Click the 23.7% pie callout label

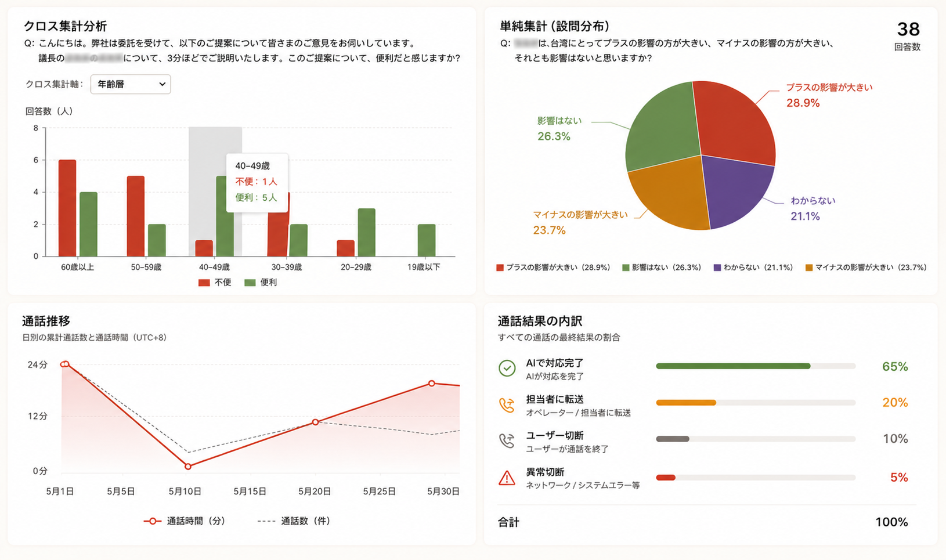point(549,230)
